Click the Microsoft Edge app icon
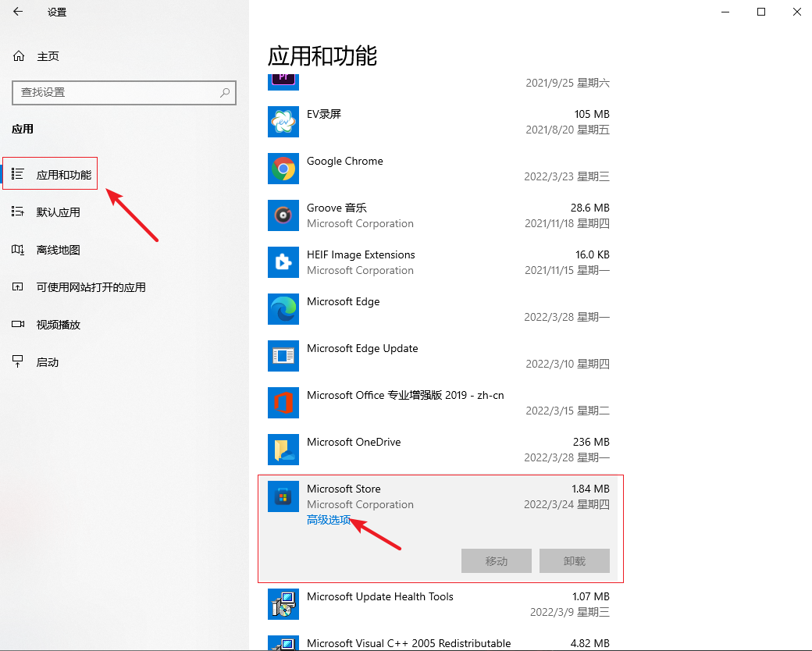The width and height of the screenshot is (812, 651). coord(283,309)
